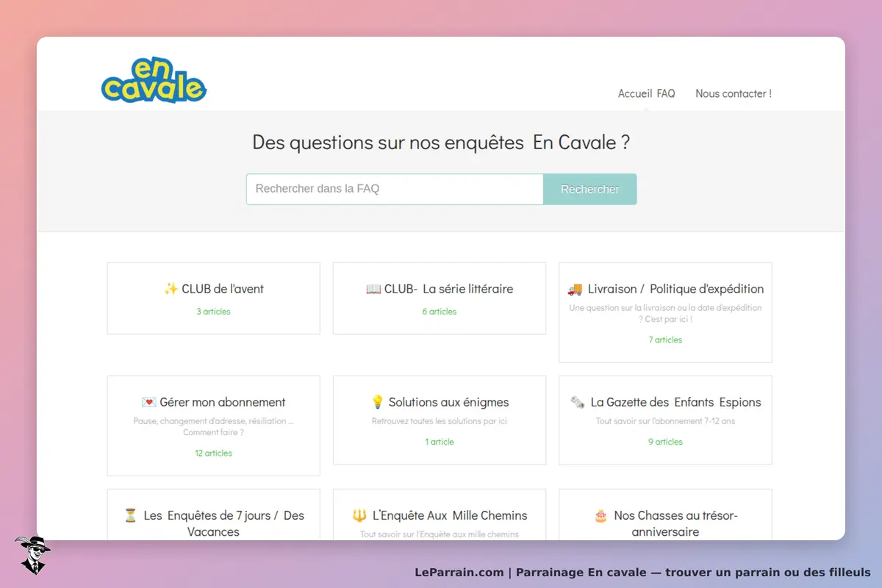
Task: Click the heading 'Des questions sur nos enquêtes En Cavale ?'
Action: 441,142
